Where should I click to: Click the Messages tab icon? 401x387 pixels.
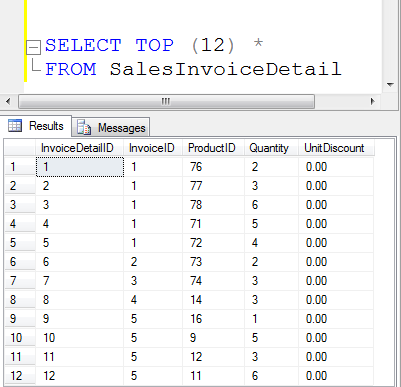(84, 127)
